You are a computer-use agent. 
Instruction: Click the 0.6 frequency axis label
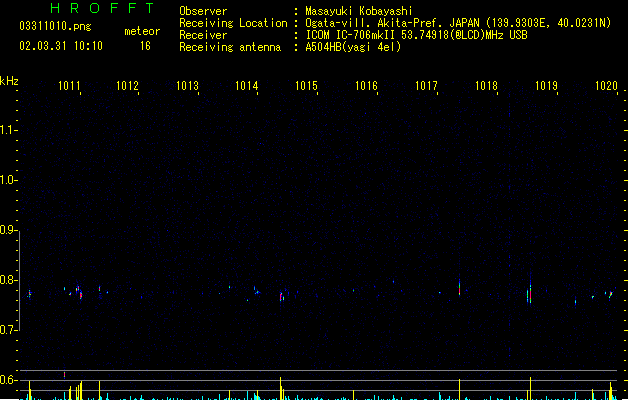pos(8,380)
